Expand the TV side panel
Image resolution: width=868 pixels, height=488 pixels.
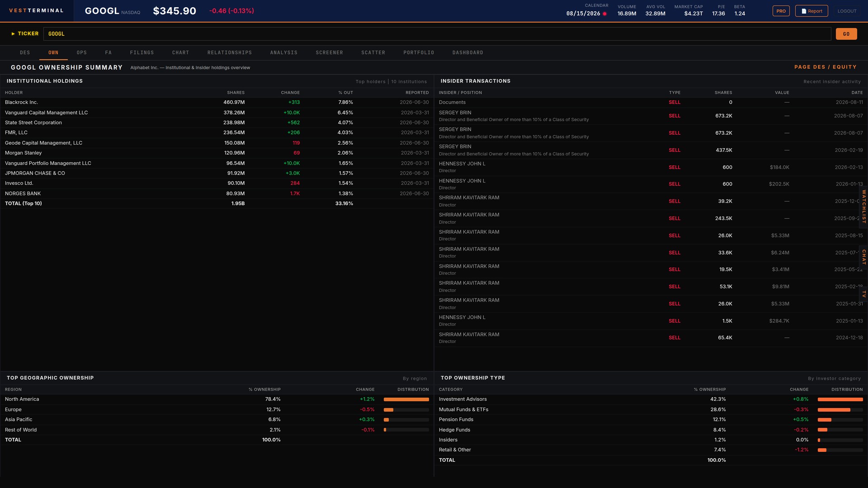pos(863,294)
